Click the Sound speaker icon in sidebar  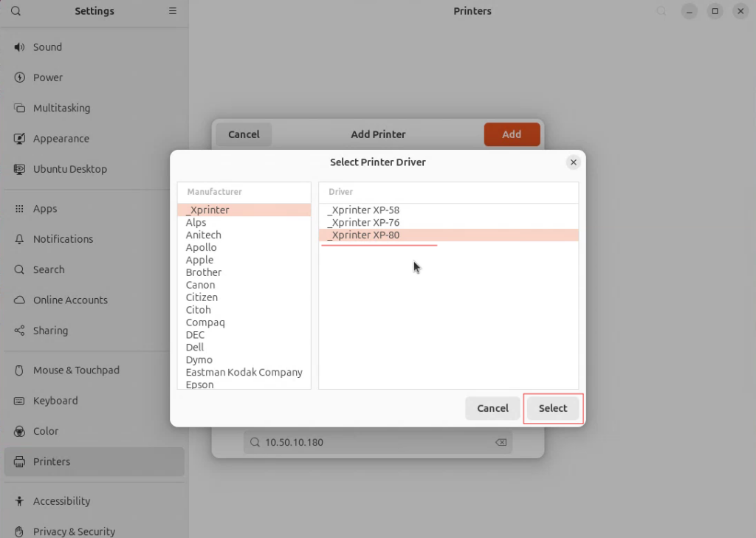tap(19, 47)
